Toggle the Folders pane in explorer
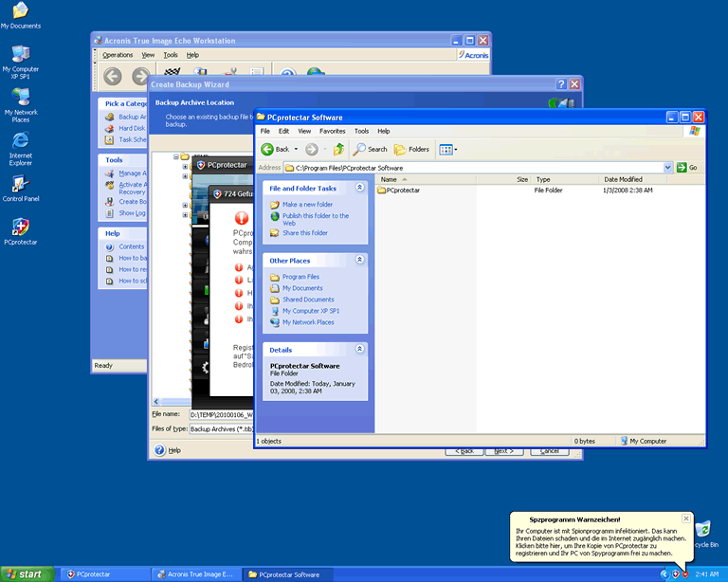Screen dimensions: 728x582 pos(412,149)
